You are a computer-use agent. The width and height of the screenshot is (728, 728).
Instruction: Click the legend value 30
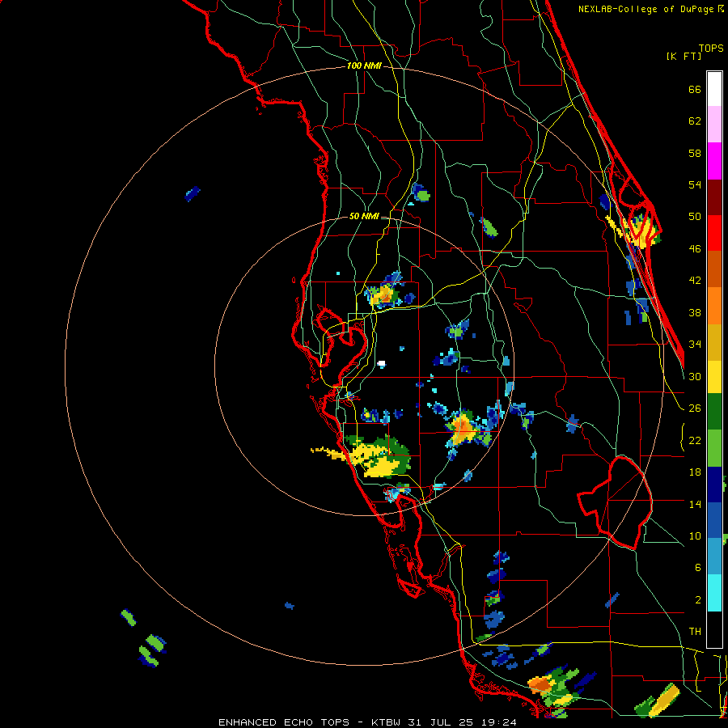695,376
